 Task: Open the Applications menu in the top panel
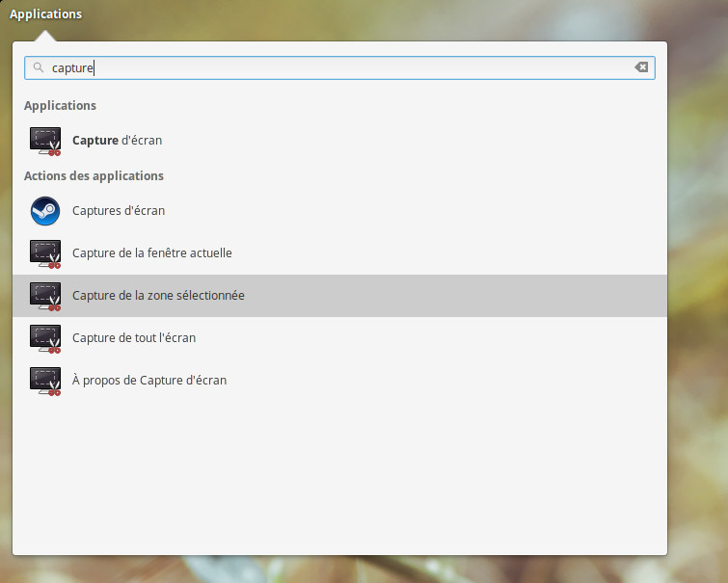[x=45, y=14]
